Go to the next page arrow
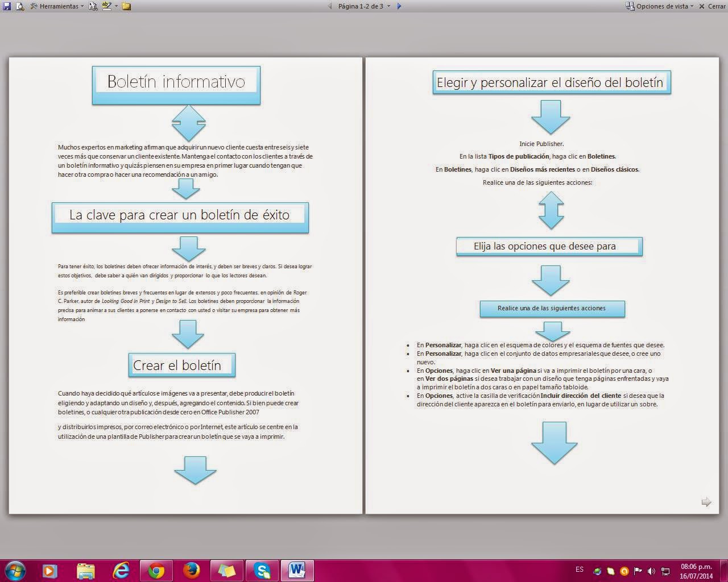 coord(399,6)
